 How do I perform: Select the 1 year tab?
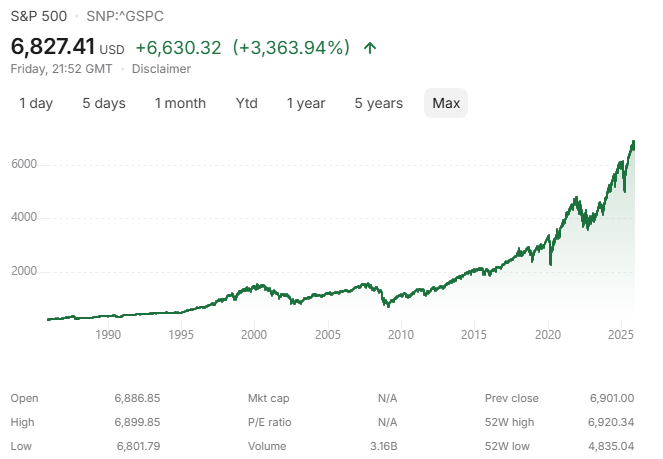(306, 103)
